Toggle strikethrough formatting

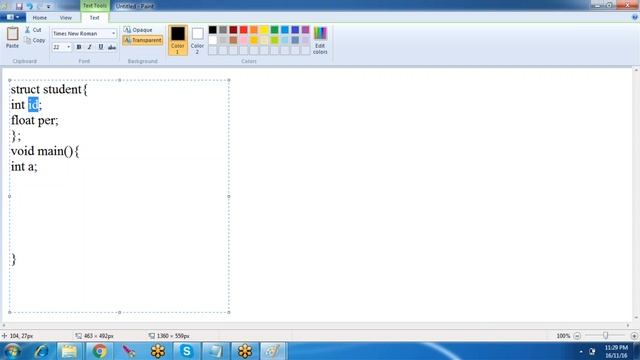click(x=112, y=47)
